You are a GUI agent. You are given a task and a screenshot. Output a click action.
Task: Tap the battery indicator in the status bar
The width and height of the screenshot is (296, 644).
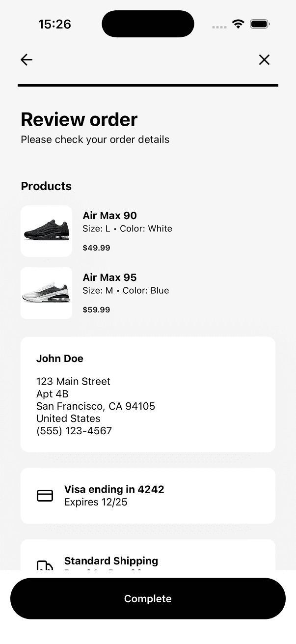pyautogui.click(x=260, y=23)
